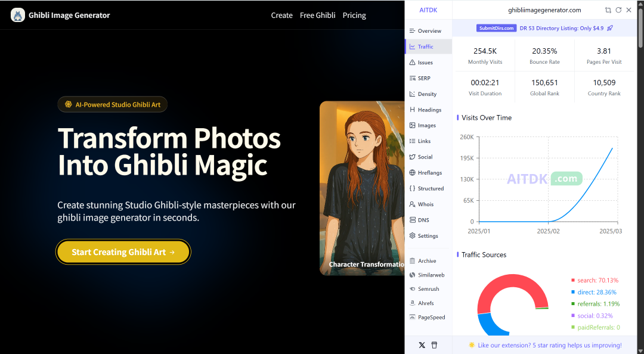Open the PageSpeed gauge icon
This screenshot has height=354, width=644.
tap(413, 318)
